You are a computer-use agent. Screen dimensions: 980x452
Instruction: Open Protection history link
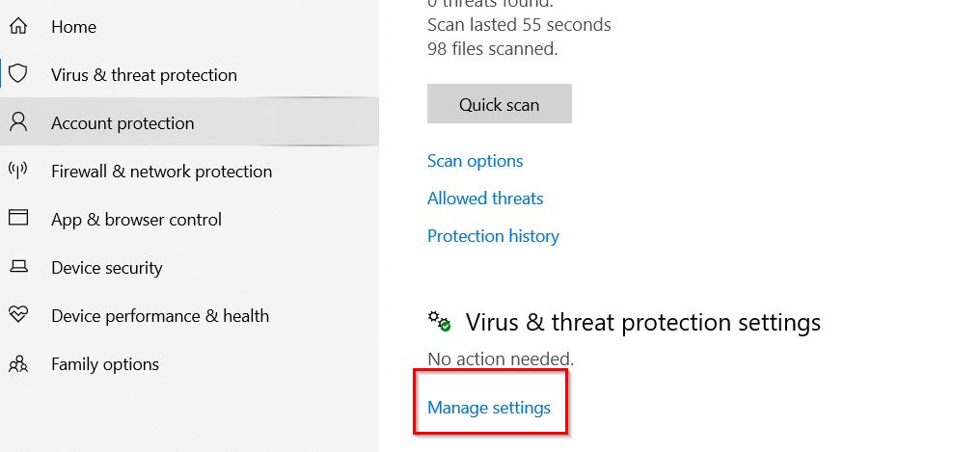click(493, 235)
